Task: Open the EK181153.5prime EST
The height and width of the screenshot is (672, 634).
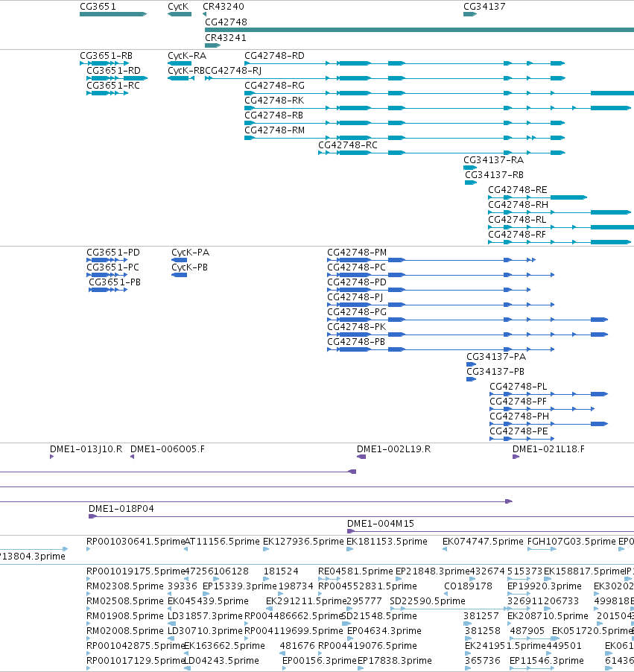Action: click(x=350, y=549)
